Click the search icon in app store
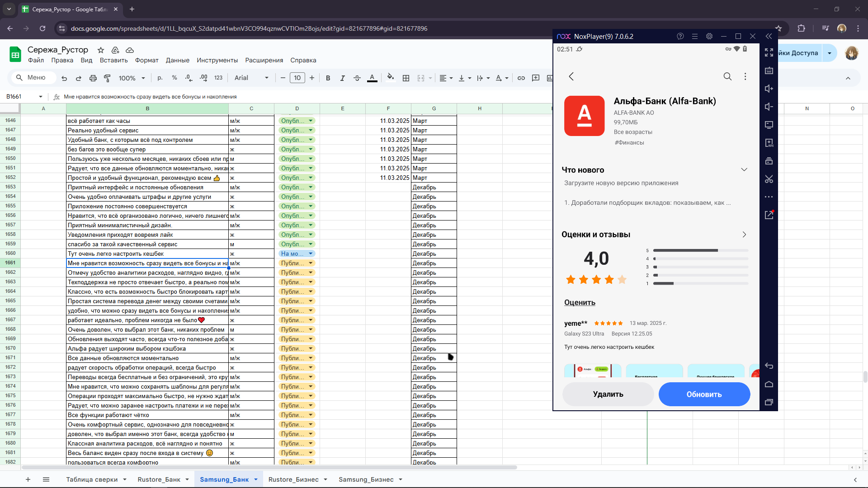868x488 pixels. point(727,76)
